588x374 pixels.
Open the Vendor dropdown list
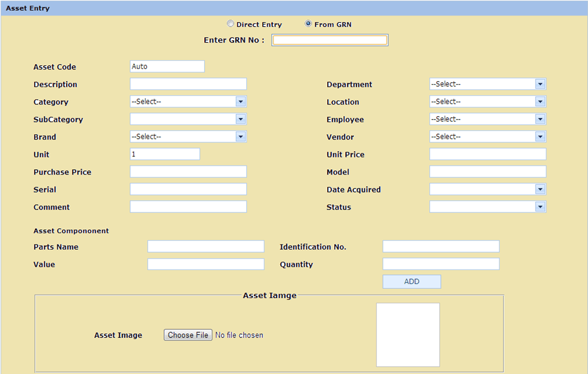tap(487, 137)
